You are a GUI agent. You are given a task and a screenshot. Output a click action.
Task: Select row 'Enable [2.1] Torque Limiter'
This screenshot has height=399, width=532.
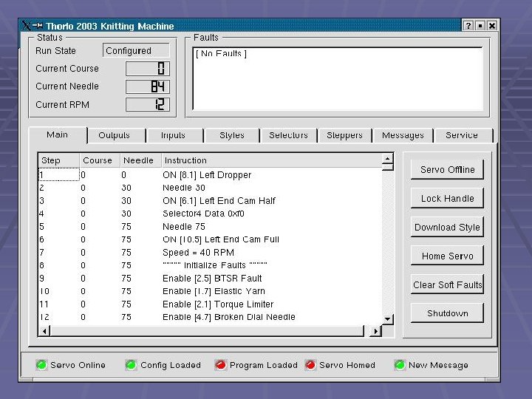210,304
